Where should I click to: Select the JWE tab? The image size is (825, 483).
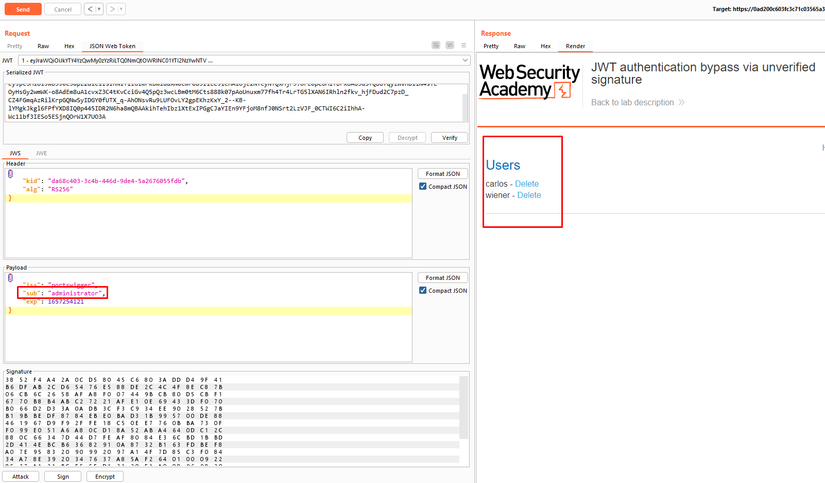(41, 153)
